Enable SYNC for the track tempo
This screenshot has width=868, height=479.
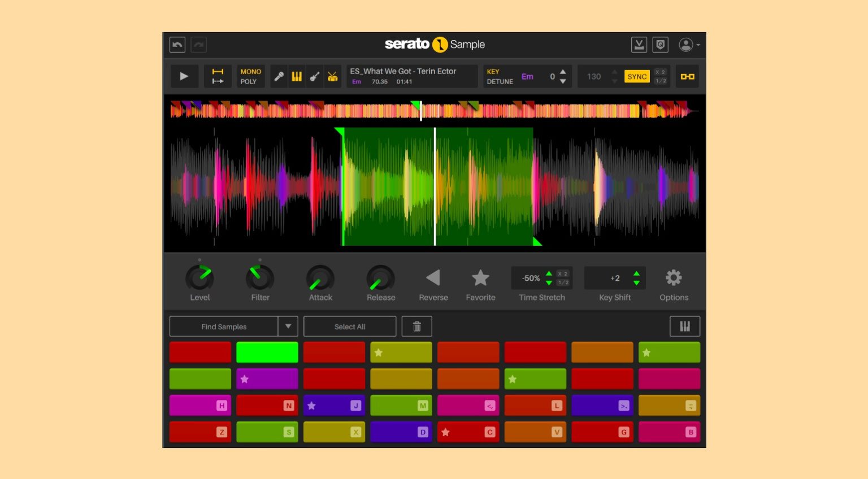pyautogui.click(x=637, y=76)
